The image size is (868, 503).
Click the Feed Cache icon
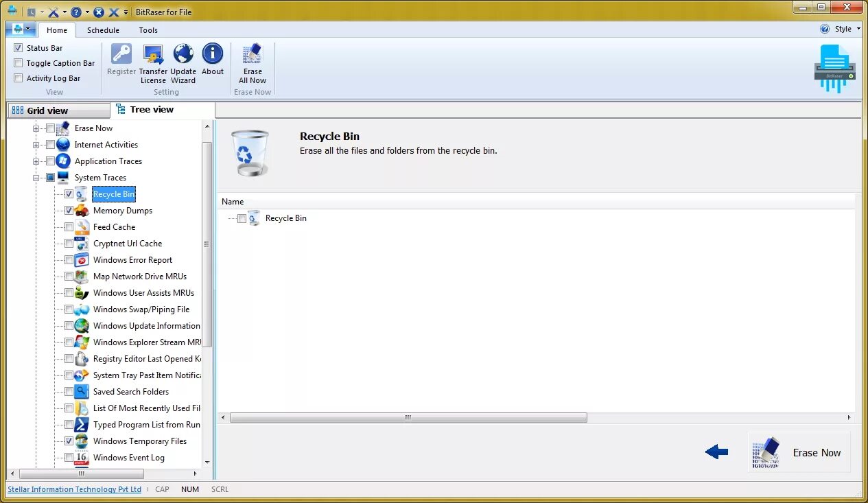(x=82, y=227)
